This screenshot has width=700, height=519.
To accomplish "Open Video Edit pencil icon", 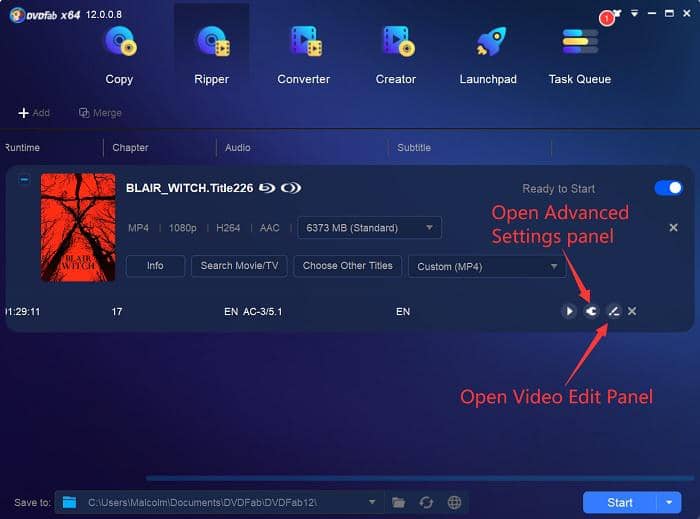I will 613,311.
